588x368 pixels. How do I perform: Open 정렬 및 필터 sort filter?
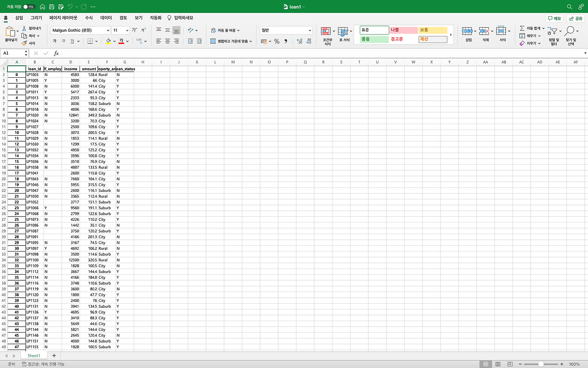(x=554, y=36)
